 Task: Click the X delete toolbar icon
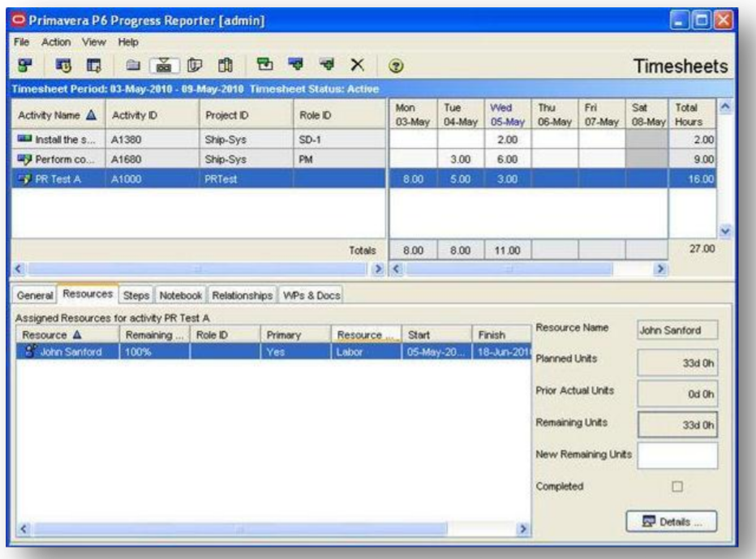(357, 65)
